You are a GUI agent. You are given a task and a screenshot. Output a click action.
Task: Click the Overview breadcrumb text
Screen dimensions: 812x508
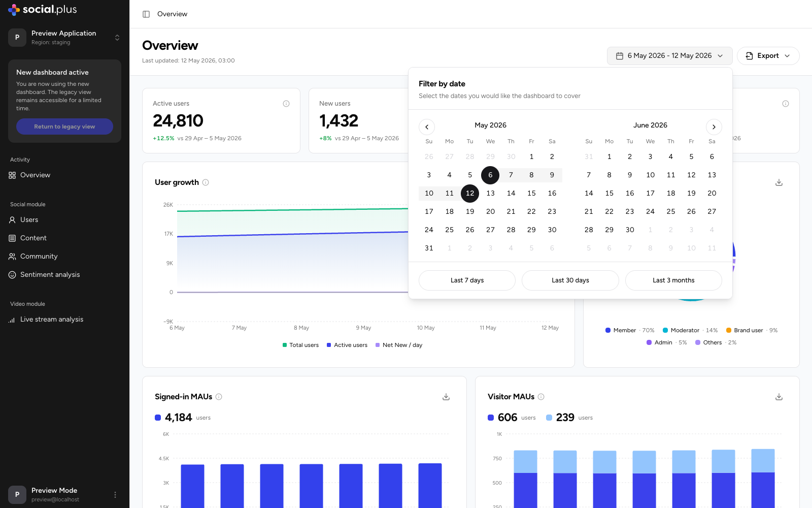[x=172, y=14]
